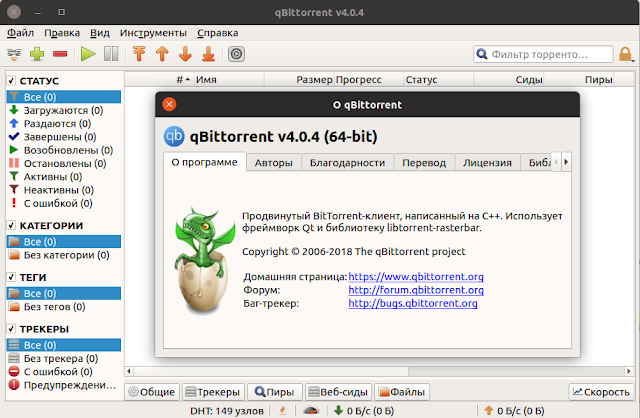
Task: Click the download speed status indicator
Action: [364, 411]
